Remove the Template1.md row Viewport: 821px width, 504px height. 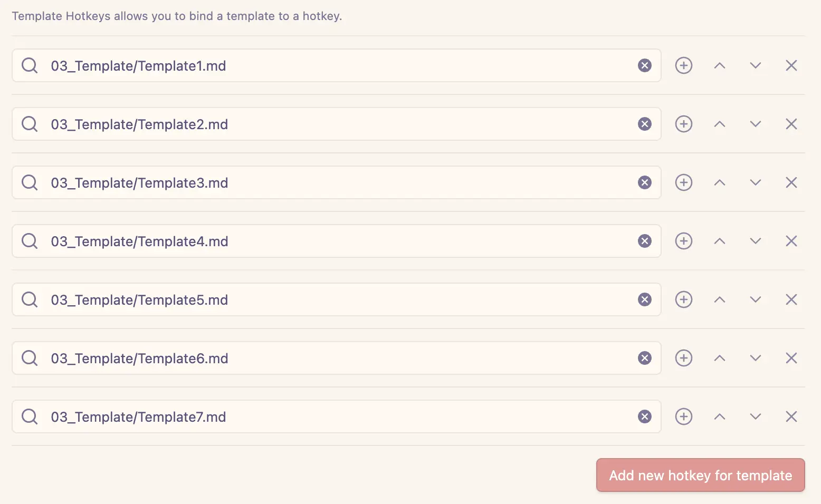click(791, 65)
